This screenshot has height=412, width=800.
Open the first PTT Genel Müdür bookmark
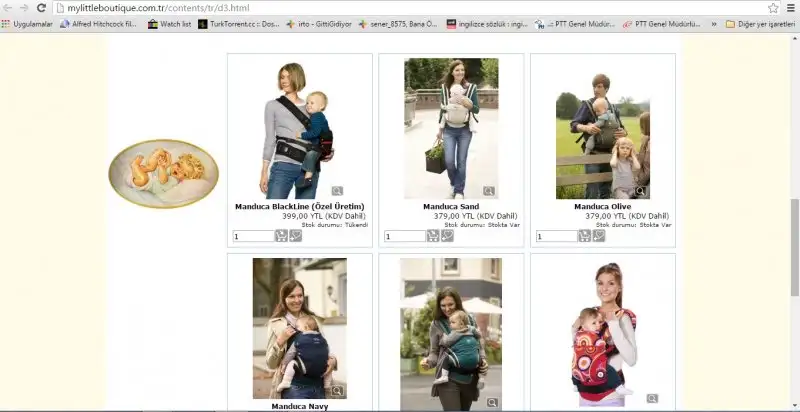click(575, 24)
